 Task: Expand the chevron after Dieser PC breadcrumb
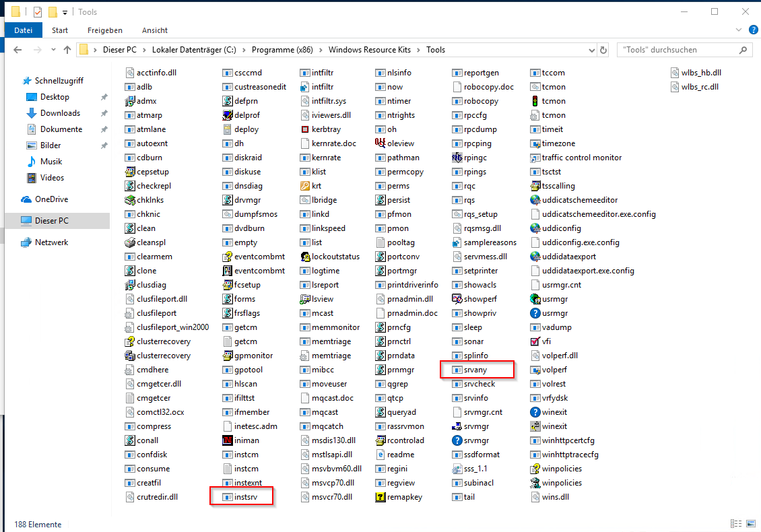click(145, 50)
